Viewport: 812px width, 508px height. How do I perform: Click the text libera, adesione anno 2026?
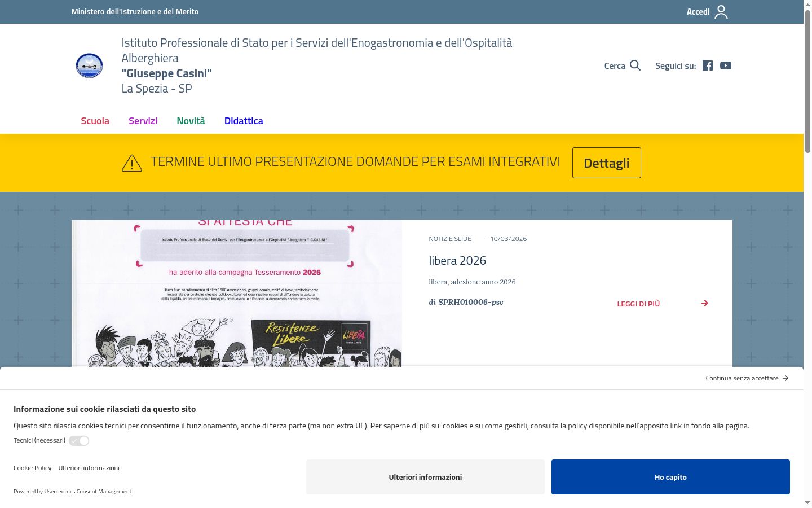(x=472, y=282)
